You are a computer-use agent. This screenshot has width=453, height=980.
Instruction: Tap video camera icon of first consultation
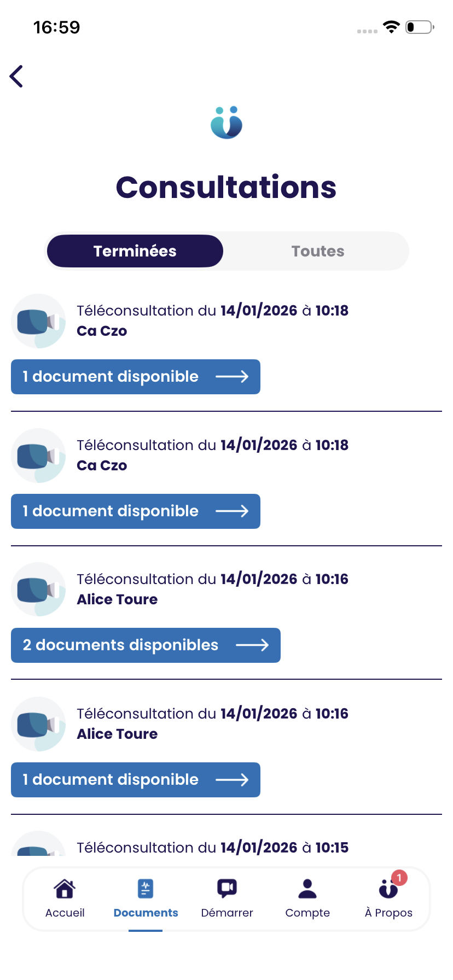[38, 321]
